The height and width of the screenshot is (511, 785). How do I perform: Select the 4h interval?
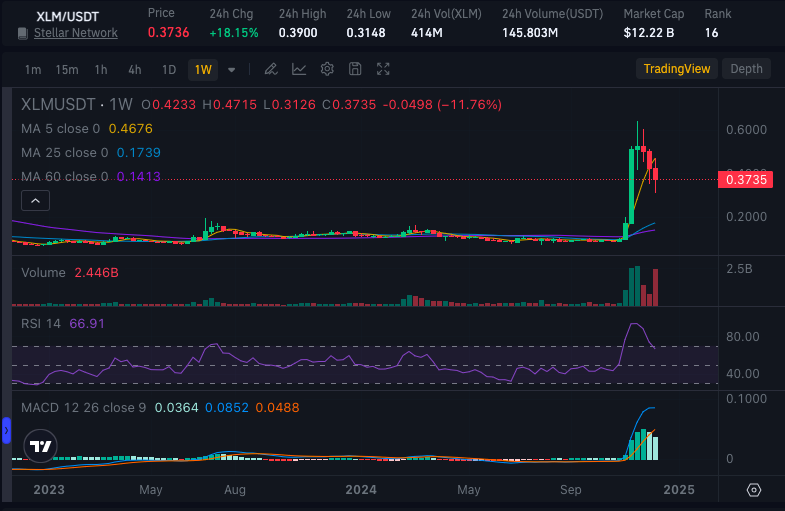[135, 70]
